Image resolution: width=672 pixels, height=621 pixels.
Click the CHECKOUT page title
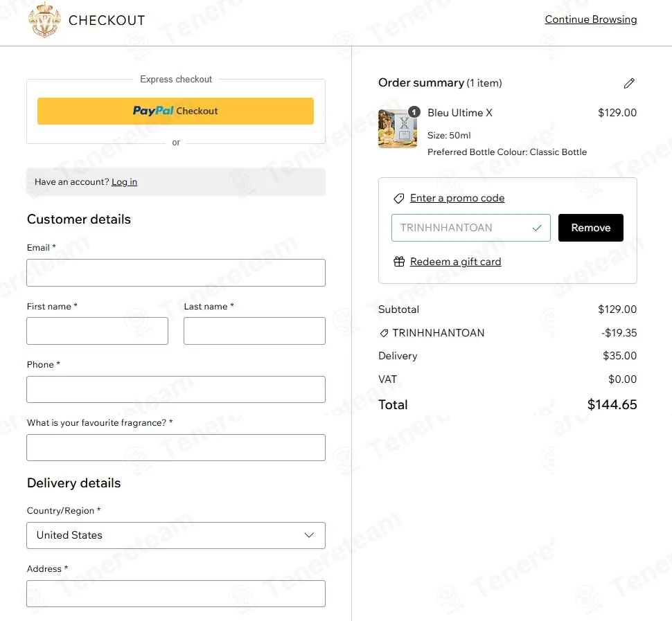pos(107,21)
